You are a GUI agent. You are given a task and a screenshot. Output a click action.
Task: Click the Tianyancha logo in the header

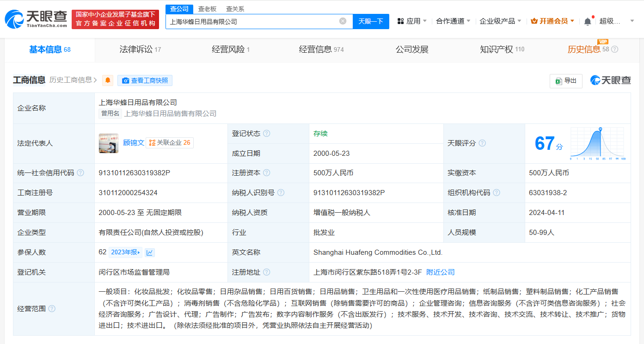36,19
